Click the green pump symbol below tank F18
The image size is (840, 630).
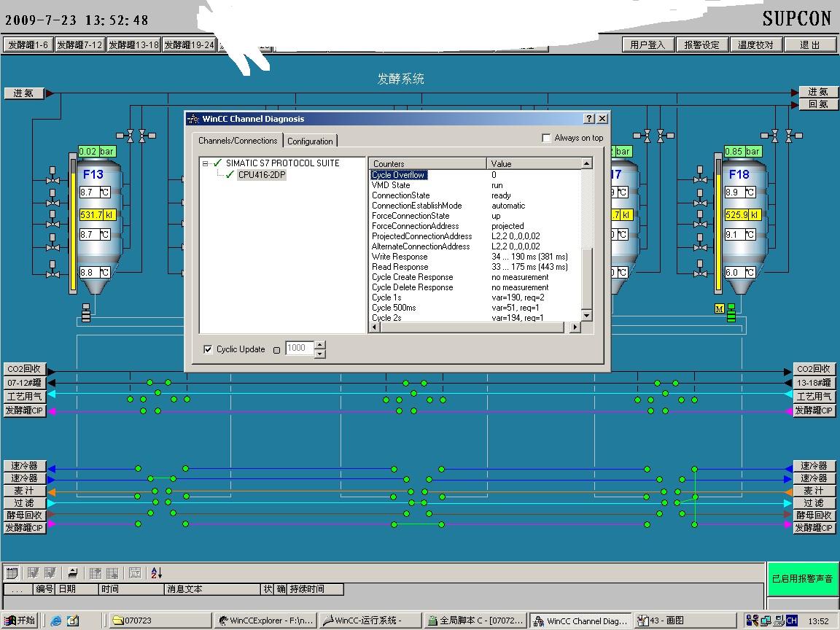[x=731, y=313]
